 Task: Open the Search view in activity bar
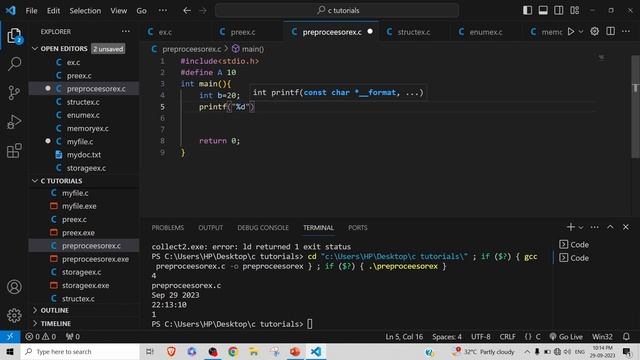[14, 64]
